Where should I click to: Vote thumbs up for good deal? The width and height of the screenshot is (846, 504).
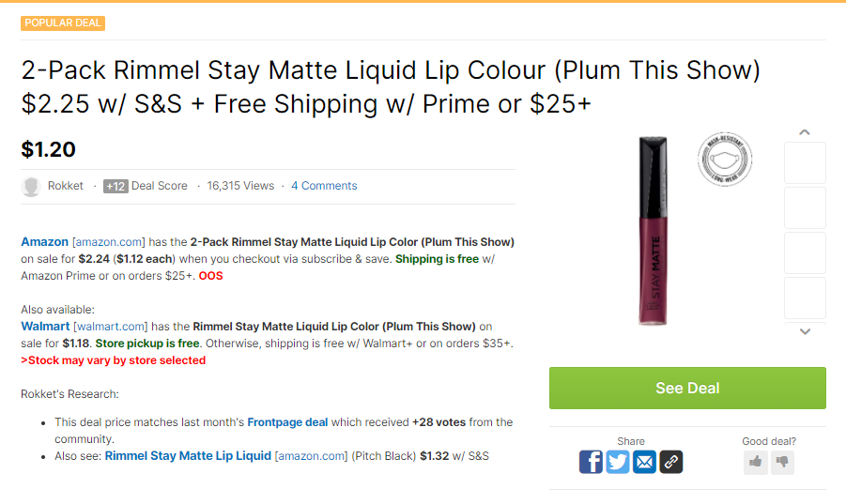tap(755, 462)
